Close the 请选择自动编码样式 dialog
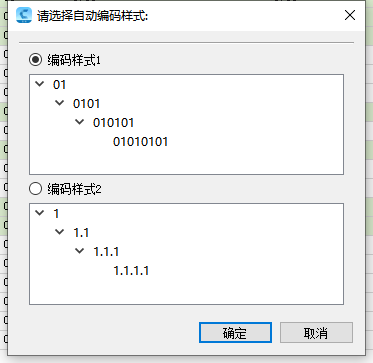This screenshot has width=373, height=363. click(x=350, y=15)
